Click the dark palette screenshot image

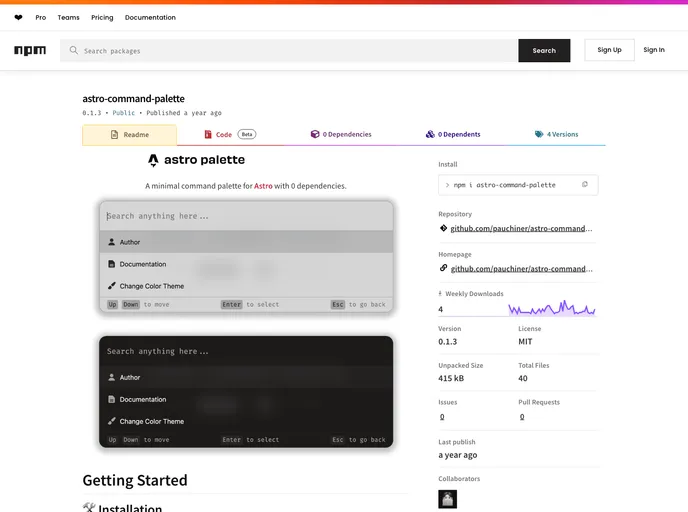click(x=246, y=392)
